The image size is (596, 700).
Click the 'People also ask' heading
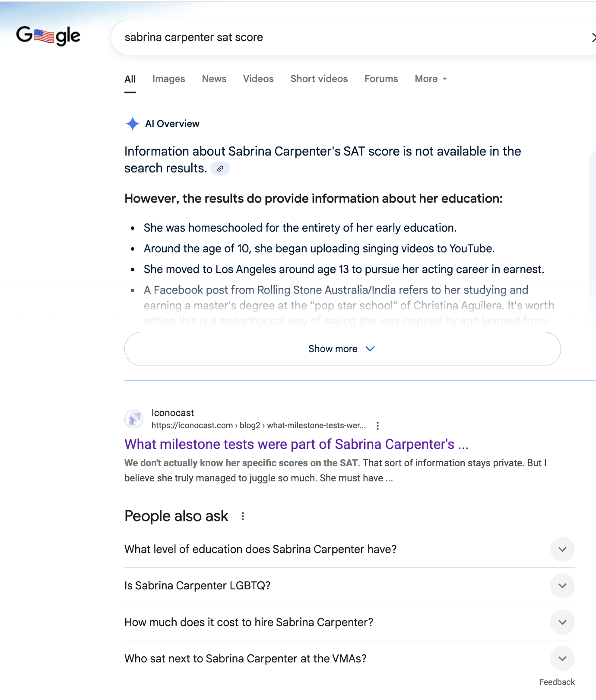click(x=176, y=516)
